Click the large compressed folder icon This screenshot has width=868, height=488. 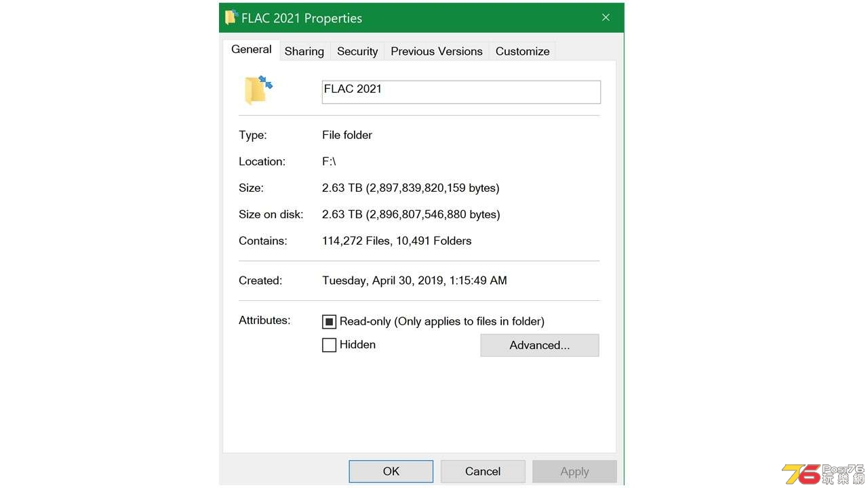pos(258,90)
